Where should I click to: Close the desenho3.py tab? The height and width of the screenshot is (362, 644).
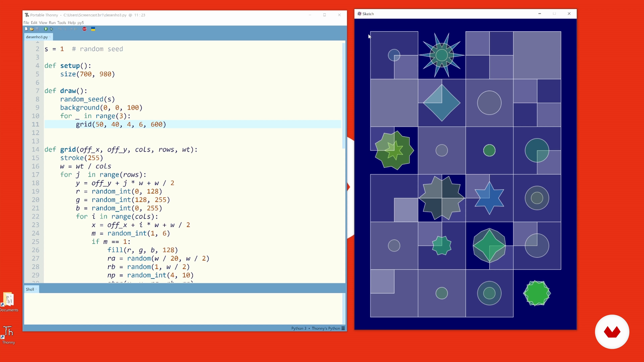(x=50, y=37)
